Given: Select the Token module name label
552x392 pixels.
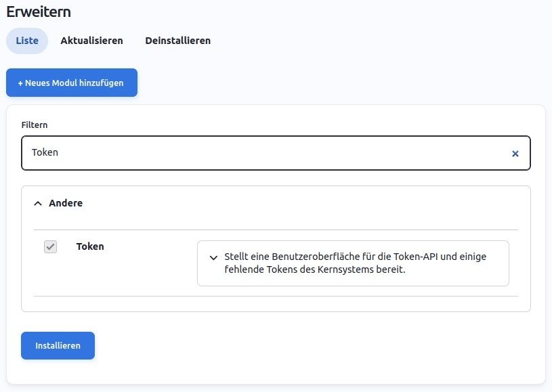Looking at the screenshot, I should (x=90, y=246).
